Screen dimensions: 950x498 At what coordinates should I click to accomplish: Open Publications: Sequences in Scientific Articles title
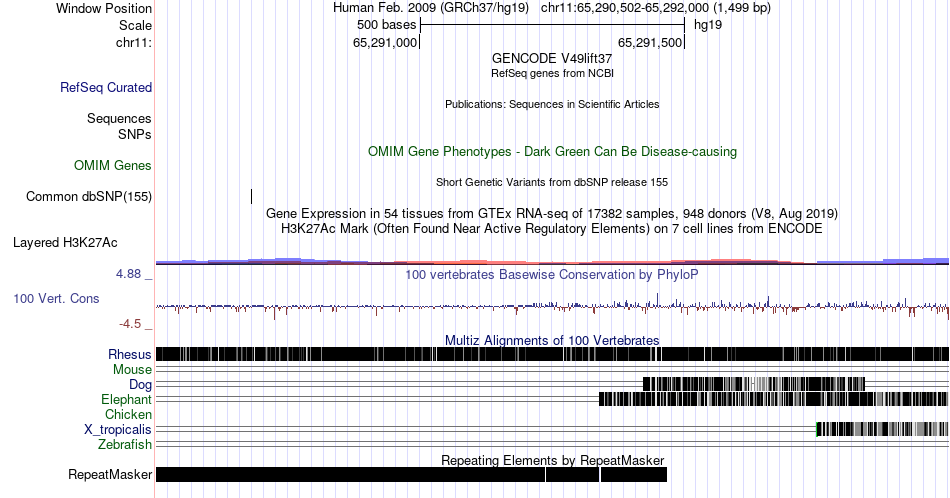[x=552, y=104]
